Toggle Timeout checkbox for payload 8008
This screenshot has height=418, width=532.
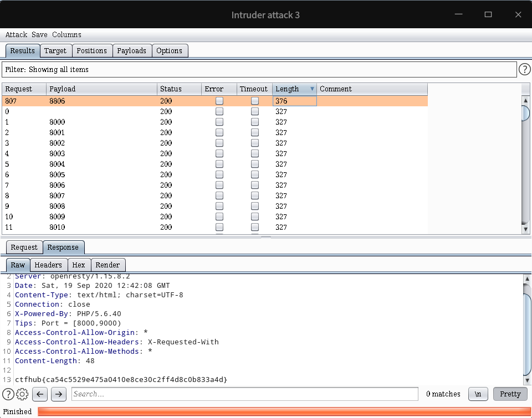point(255,206)
